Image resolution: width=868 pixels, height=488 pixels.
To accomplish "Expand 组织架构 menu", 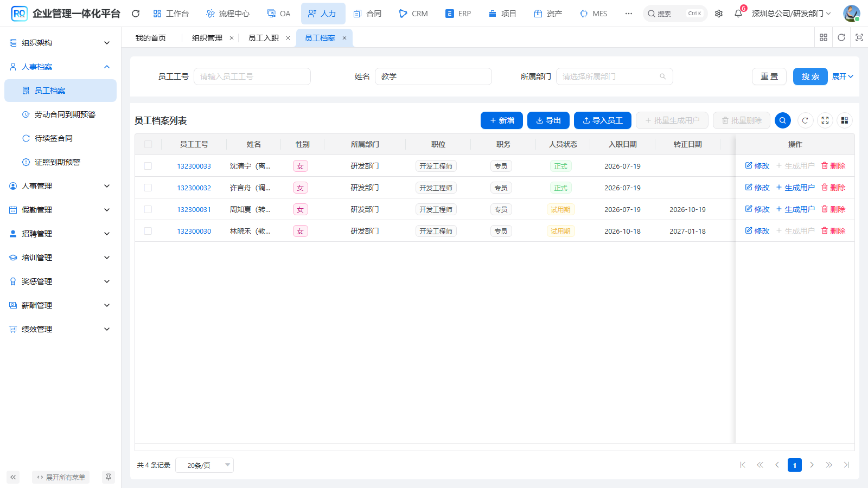I will (x=60, y=43).
